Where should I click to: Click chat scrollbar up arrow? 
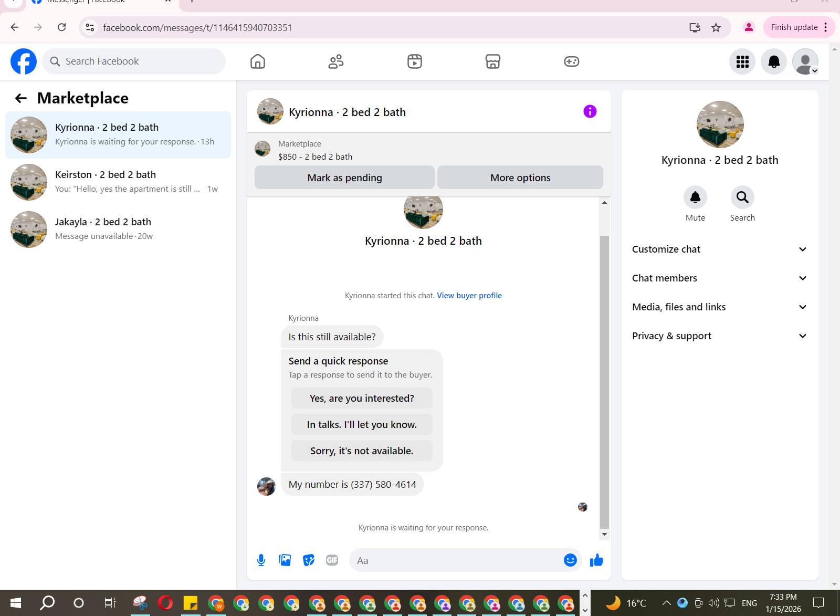604,202
